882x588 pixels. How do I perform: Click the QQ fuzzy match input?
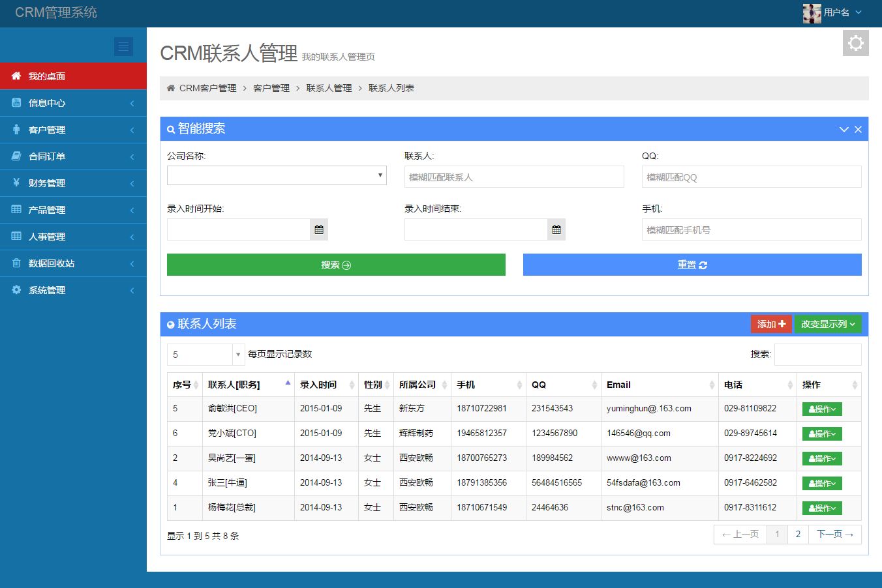tap(752, 177)
